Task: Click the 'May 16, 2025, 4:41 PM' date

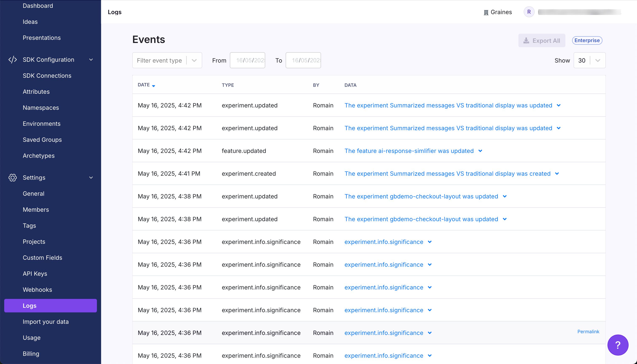Action: [x=169, y=174]
